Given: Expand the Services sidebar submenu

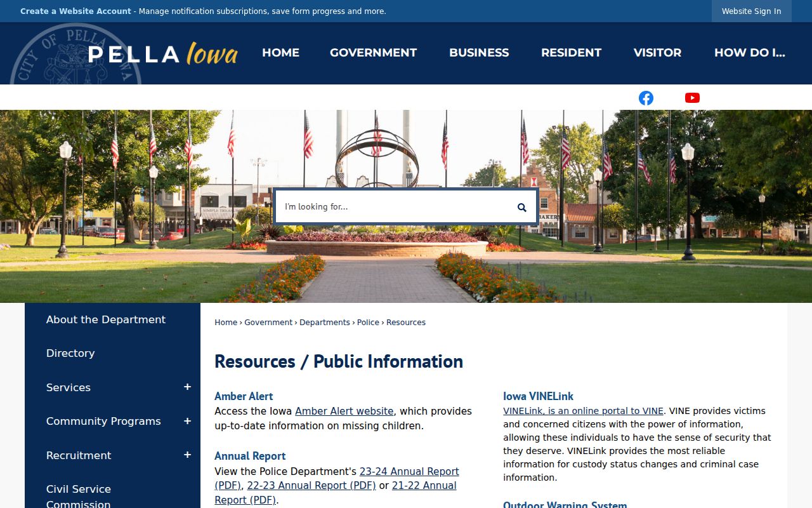Looking at the screenshot, I should point(187,387).
